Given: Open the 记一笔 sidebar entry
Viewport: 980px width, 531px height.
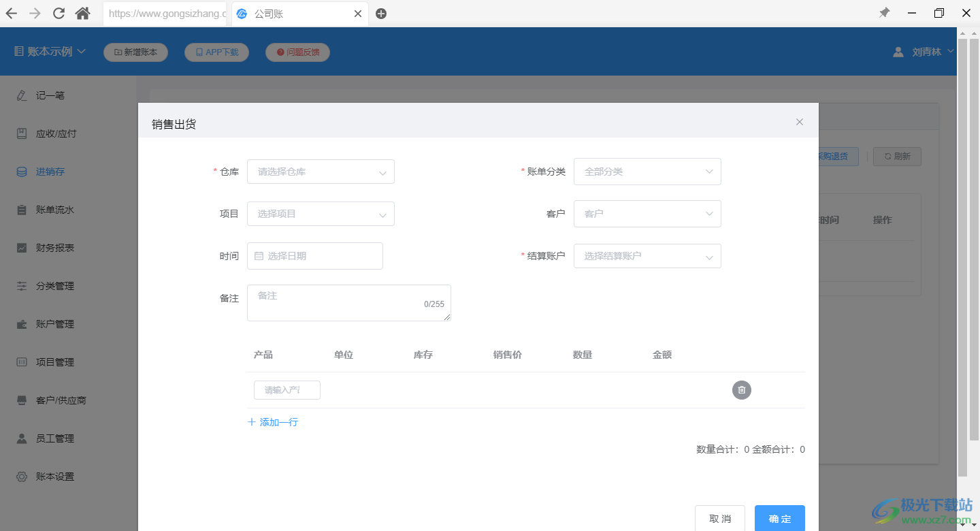Looking at the screenshot, I should [50, 95].
